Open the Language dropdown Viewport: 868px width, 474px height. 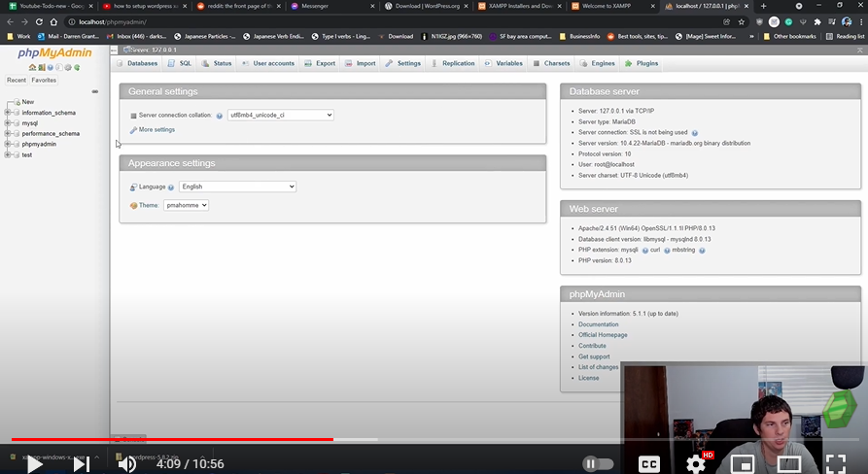tap(237, 186)
